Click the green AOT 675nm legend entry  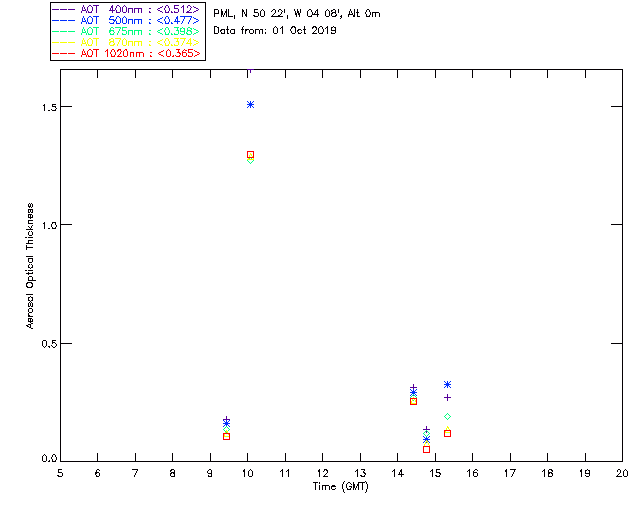[x=126, y=31]
